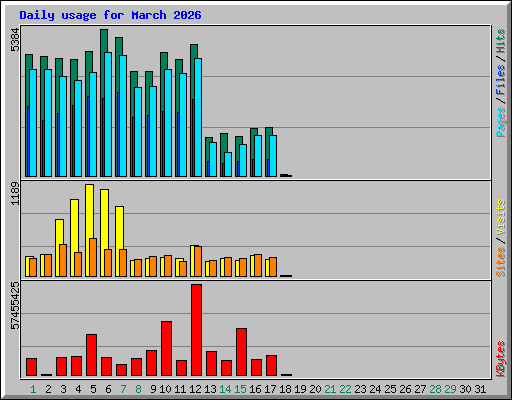Click day 5 on the x-axis
512x400 pixels.
tap(93, 389)
